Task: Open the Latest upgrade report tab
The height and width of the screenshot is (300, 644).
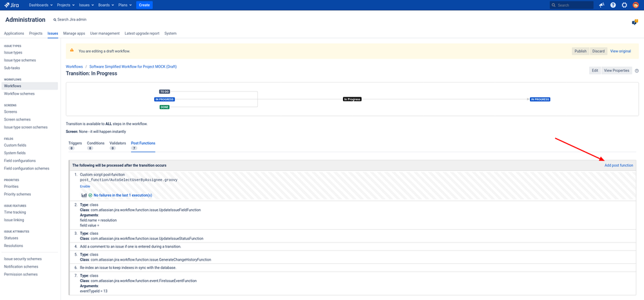Action: coord(142,34)
